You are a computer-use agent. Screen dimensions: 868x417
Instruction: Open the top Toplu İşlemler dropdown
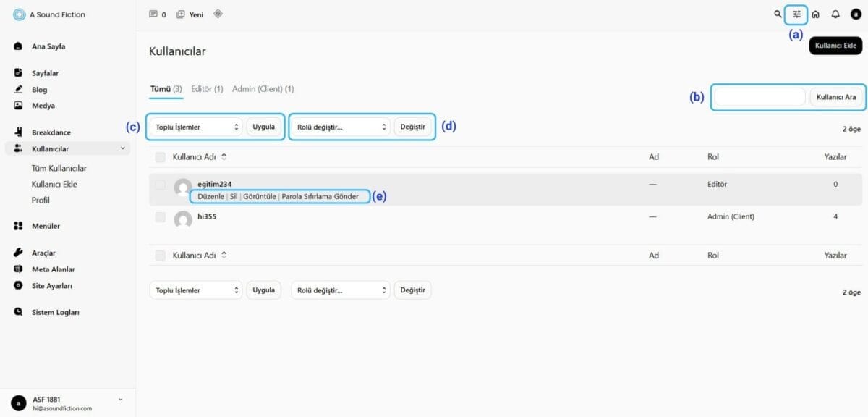pyautogui.click(x=197, y=127)
